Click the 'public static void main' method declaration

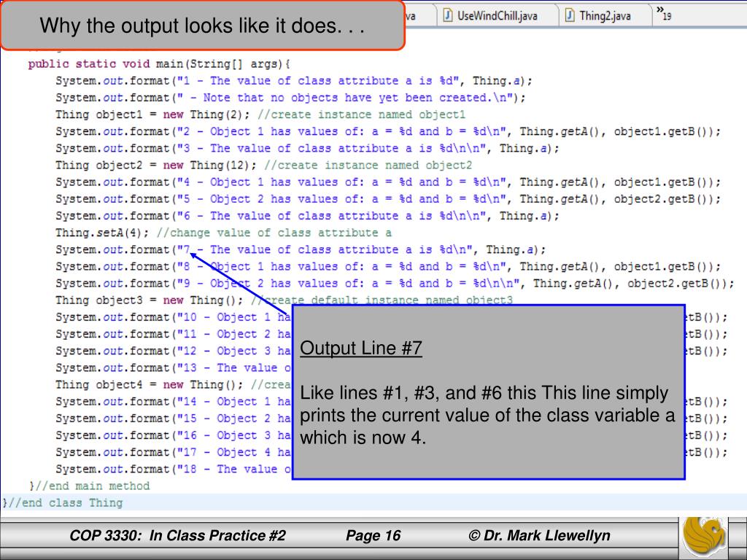point(159,64)
